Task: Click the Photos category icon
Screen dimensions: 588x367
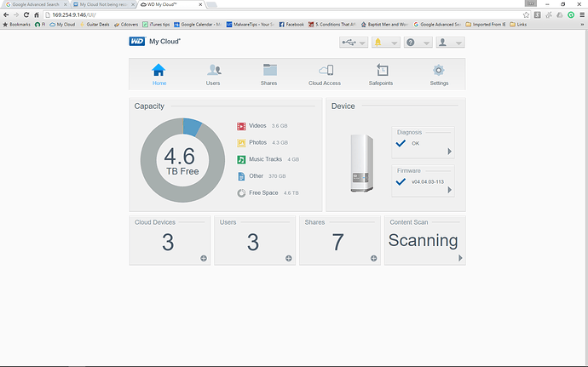Action: tap(241, 143)
